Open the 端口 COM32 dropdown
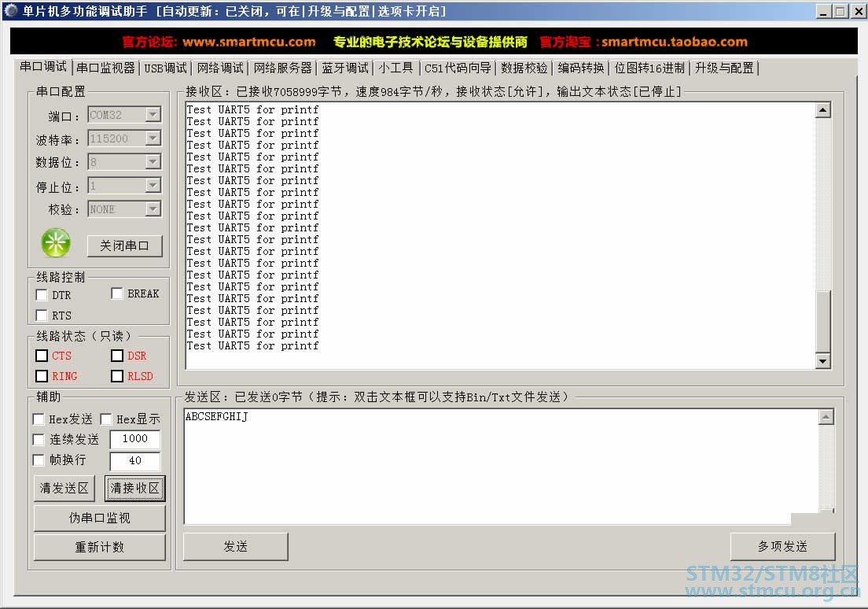Screen dimensions: 868x609 click(x=153, y=115)
